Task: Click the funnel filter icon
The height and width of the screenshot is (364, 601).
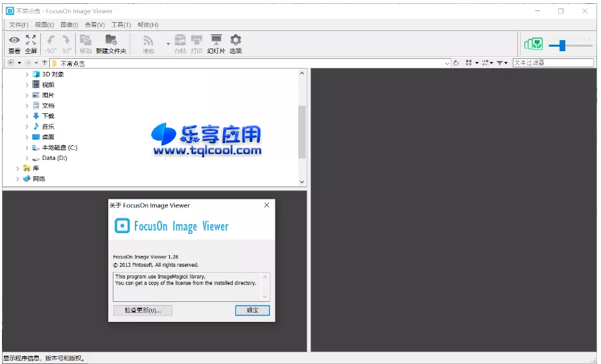Action: 500,63
